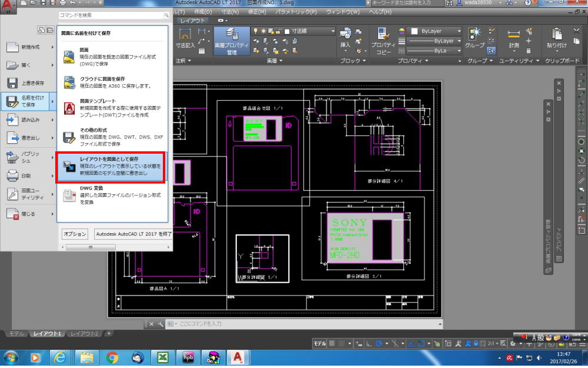Open 画層プロパティ管理 layer manager

coord(232,41)
